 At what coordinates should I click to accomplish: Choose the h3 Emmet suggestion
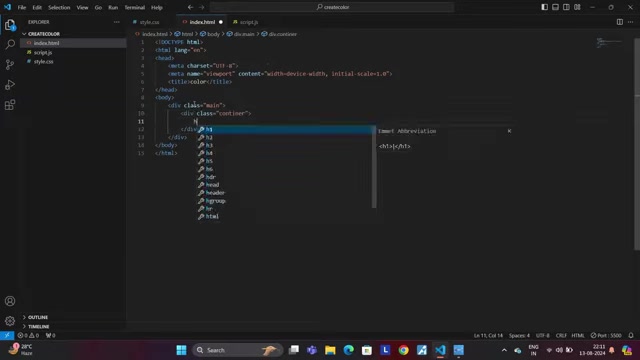click(285, 145)
